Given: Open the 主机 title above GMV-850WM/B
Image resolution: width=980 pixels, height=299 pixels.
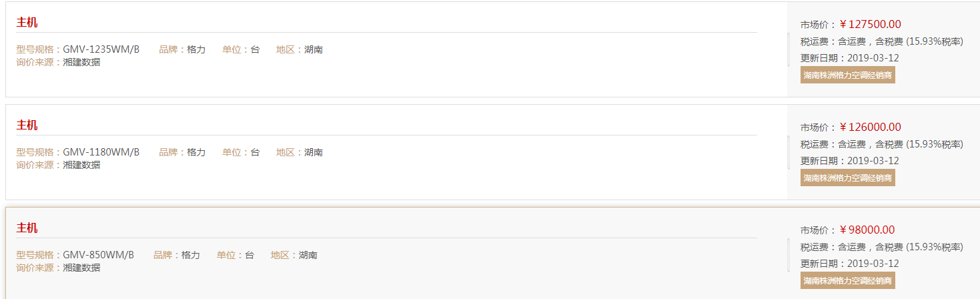Looking at the screenshot, I should point(27,228).
